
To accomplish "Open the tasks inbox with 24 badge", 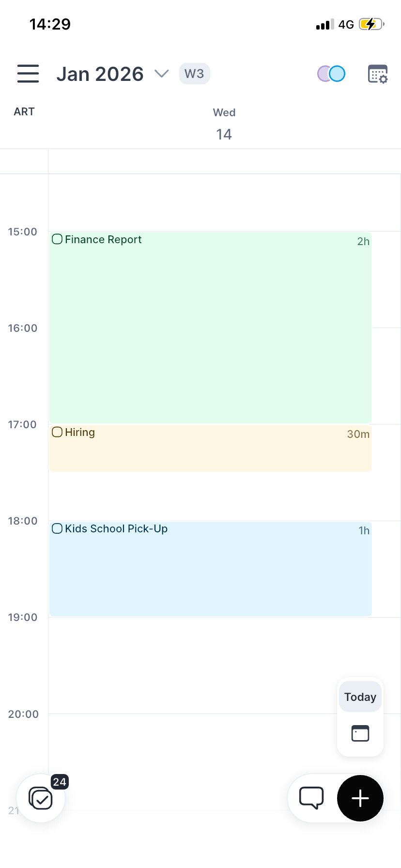I will coord(41,798).
